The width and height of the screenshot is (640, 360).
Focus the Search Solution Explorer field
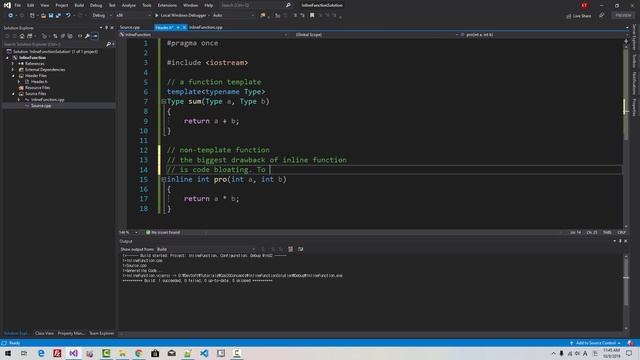coord(54,44)
